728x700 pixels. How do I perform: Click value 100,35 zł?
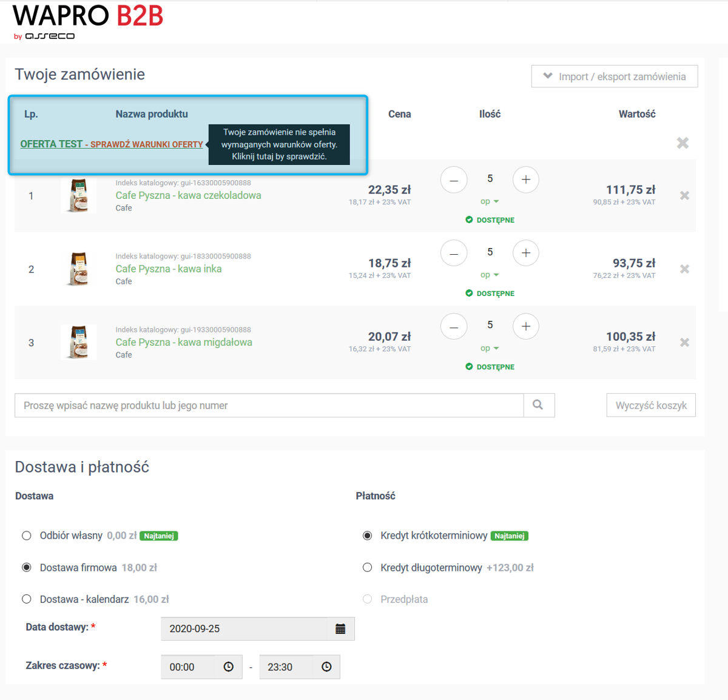tap(631, 337)
